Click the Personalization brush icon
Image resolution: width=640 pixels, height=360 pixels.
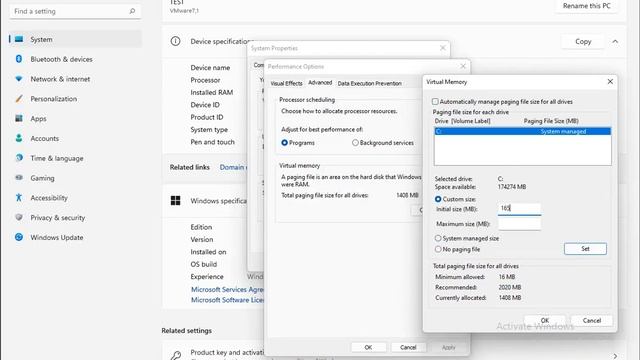(19, 98)
